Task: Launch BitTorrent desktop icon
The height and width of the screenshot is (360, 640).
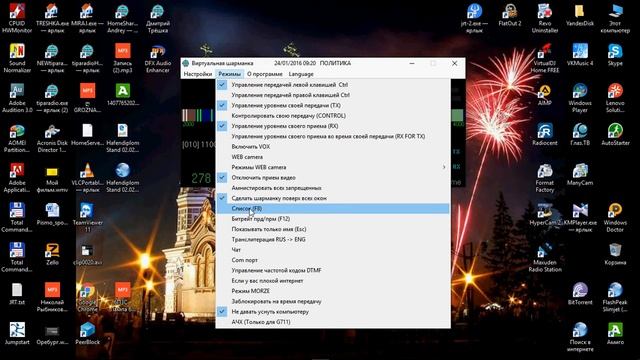Action: 580,294
